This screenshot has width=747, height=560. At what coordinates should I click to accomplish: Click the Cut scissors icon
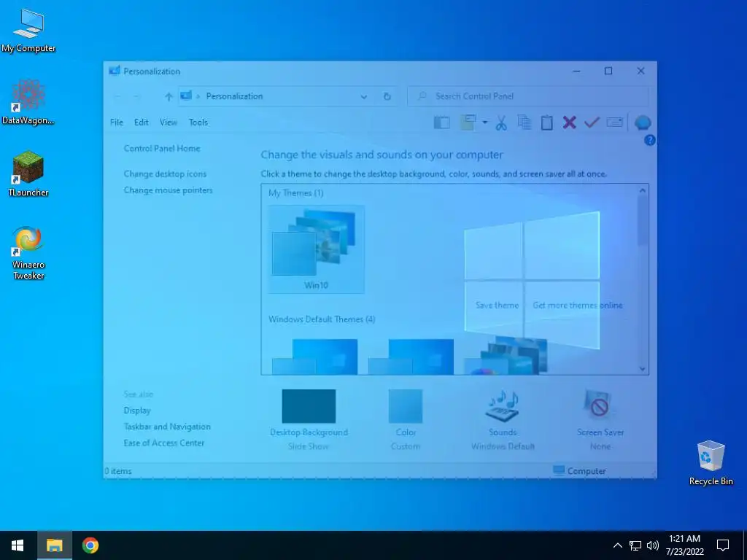(501, 122)
